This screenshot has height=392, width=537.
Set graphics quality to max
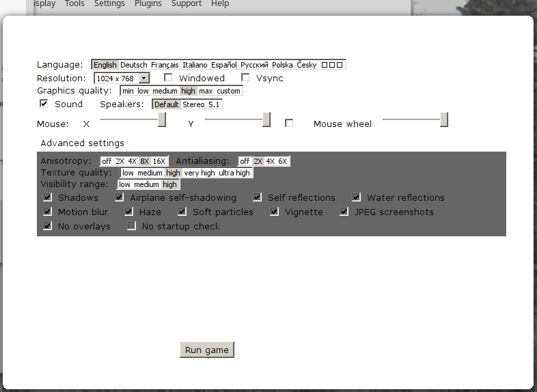pyautogui.click(x=206, y=91)
